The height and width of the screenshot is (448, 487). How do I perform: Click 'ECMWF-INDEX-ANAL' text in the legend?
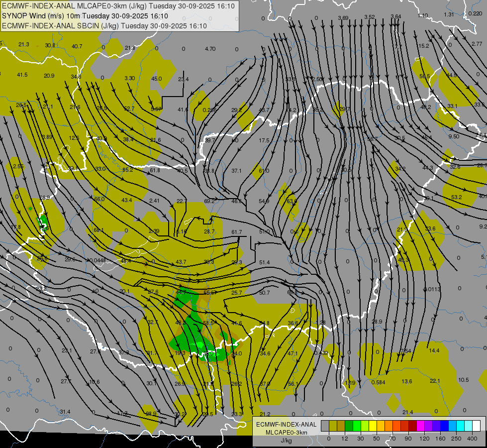tap(287, 425)
